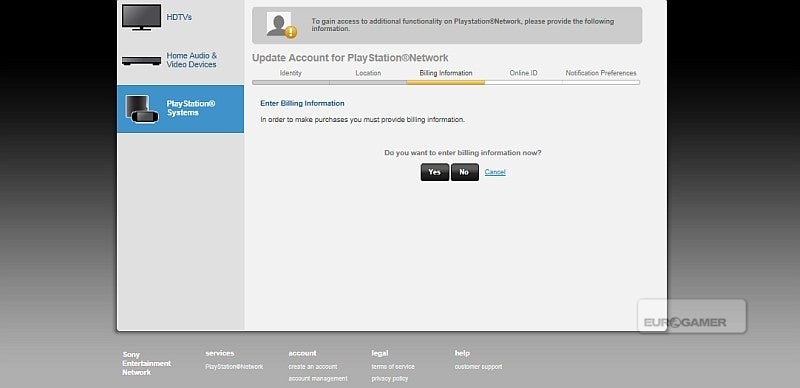Click Yes to enter billing information
The width and height of the screenshot is (800, 388).
435,172
